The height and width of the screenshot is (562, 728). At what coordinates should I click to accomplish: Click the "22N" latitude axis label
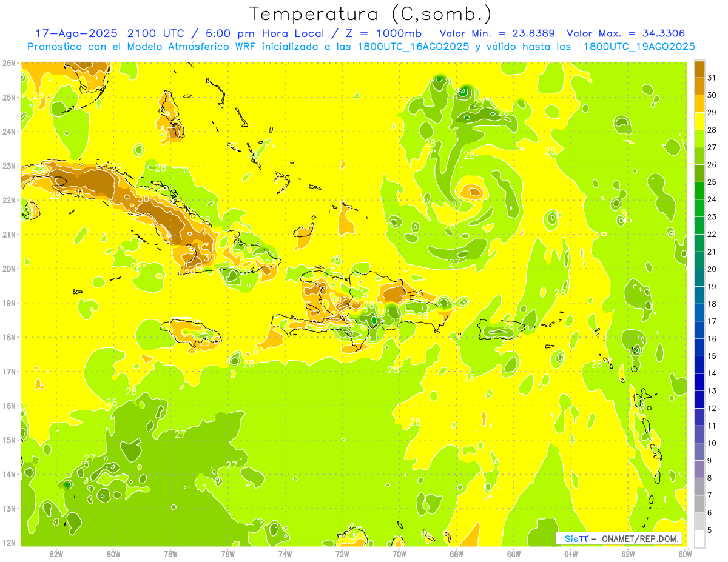click(x=8, y=200)
